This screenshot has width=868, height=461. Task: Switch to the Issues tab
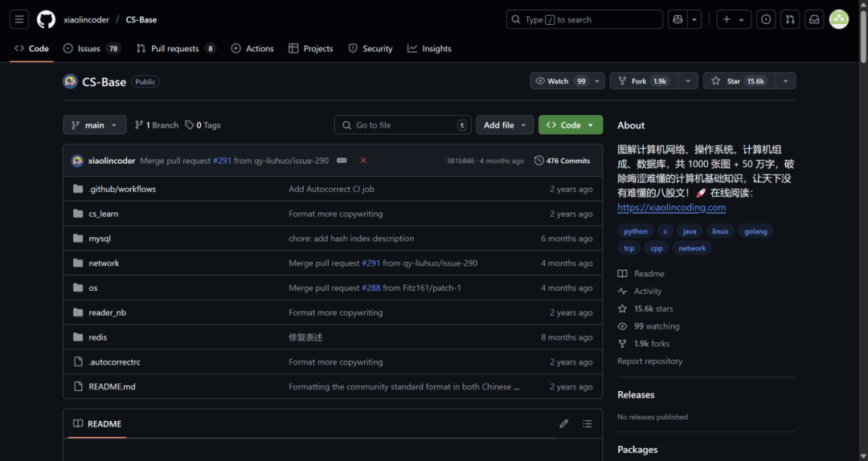92,49
